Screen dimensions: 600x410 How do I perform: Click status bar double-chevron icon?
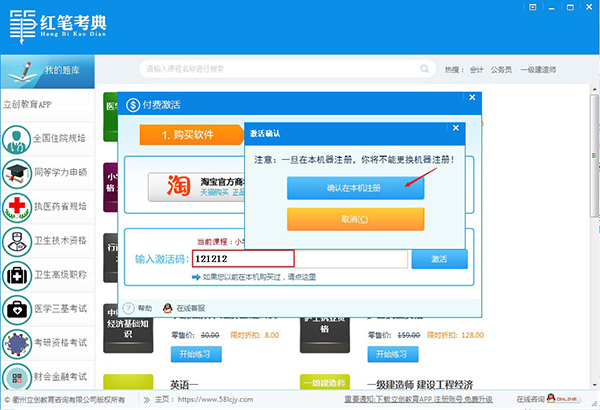[147, 400]
